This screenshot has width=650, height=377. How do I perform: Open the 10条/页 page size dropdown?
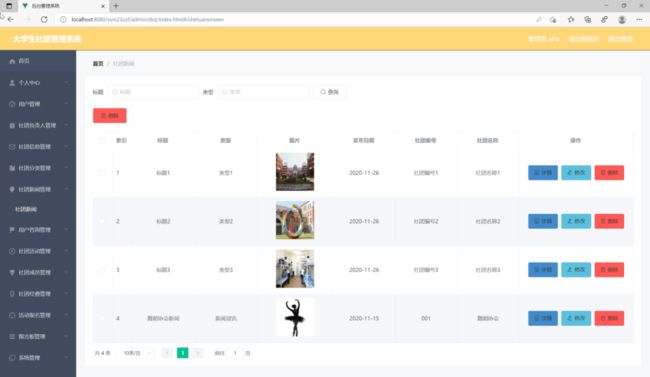136,353
